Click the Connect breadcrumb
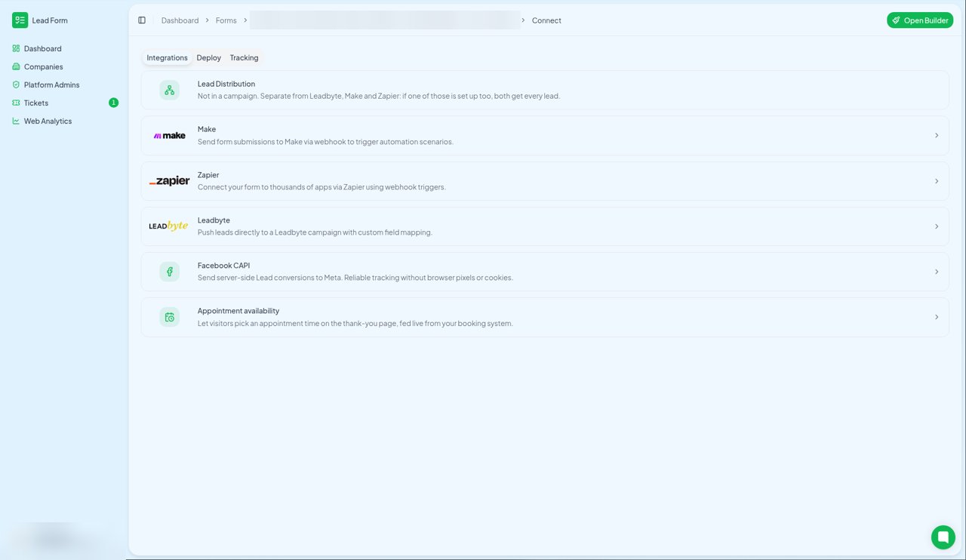The height and width of the screenshot is (560, 966). (546, 20)
